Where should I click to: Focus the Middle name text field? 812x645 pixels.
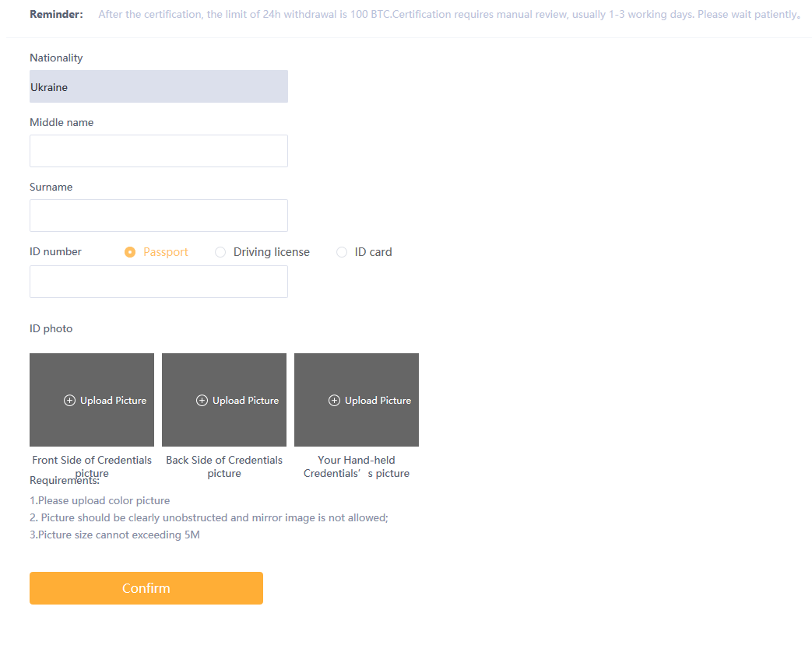[x=159, y=151]
